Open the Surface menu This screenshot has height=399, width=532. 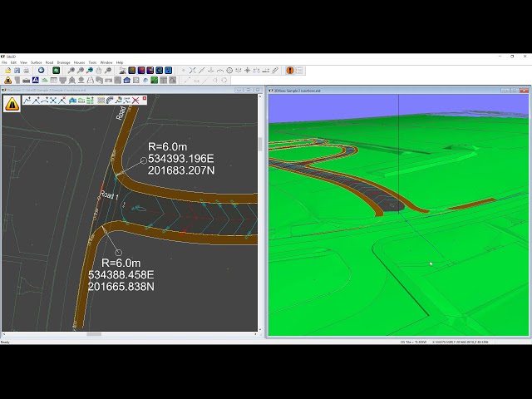37,63
